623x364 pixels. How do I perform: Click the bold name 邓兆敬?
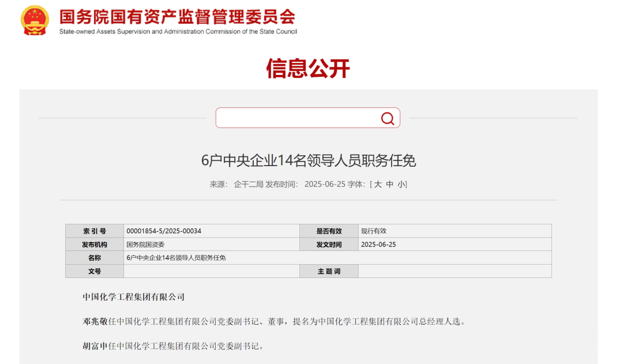coord(95,322)
